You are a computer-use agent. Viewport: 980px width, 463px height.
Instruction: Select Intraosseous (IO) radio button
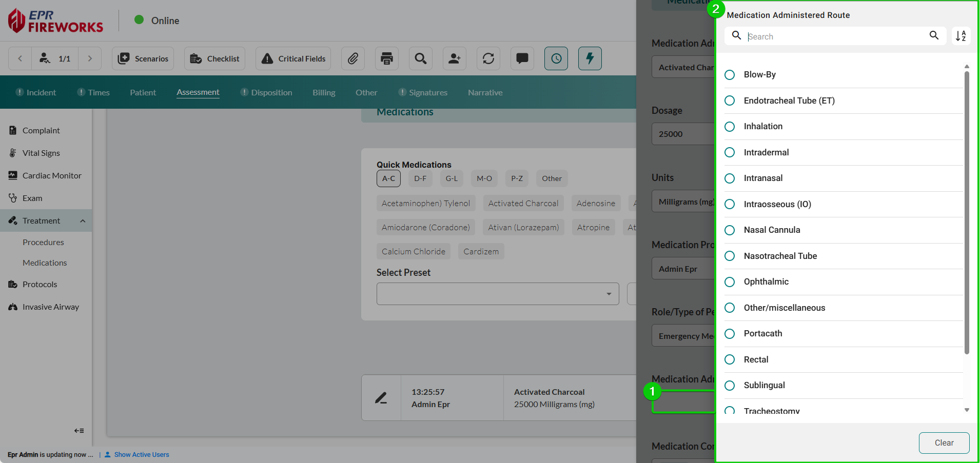[x=730, y=204]
